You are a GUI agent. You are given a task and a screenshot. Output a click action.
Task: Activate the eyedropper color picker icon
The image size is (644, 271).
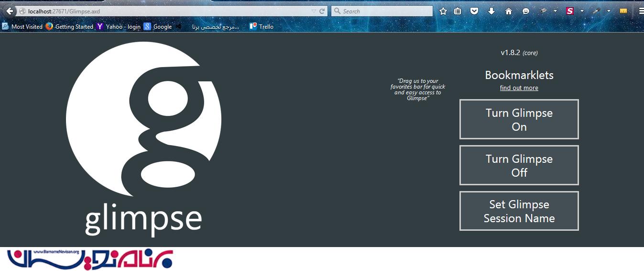(596, 11)
